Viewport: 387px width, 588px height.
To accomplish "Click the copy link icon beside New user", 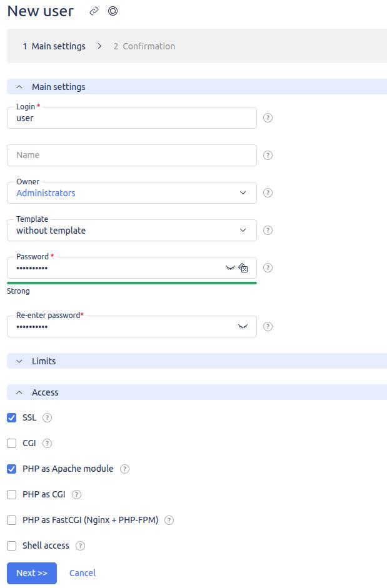I will coord(94,11).
